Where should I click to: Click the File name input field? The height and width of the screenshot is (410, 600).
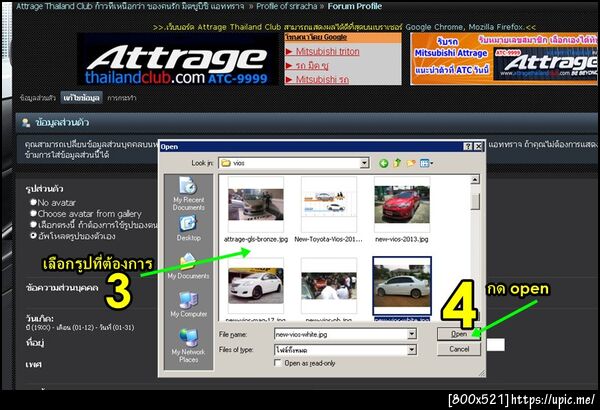click(x=341, y=334)
